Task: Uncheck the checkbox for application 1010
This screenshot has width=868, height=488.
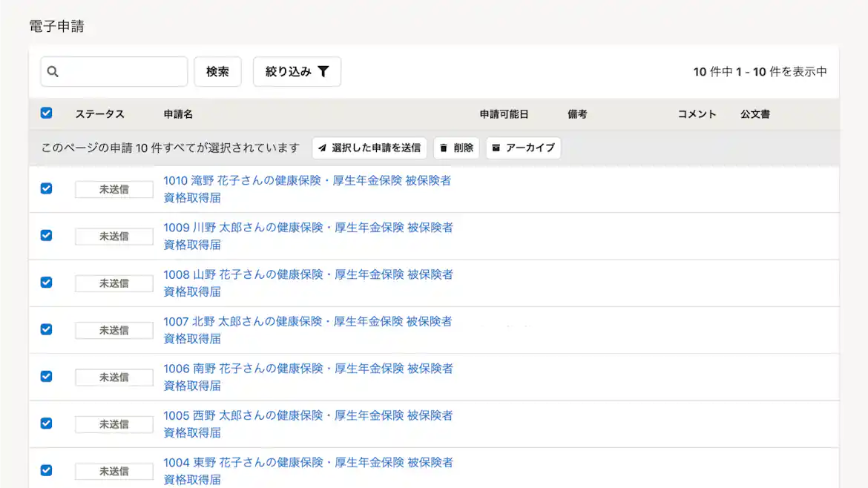Action: (x=46, y=188)
